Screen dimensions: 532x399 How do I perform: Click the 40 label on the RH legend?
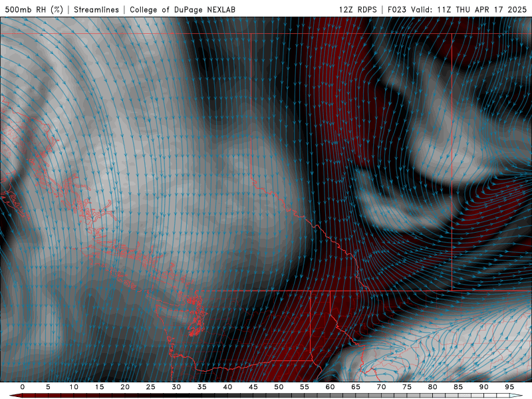click(227, 387)
